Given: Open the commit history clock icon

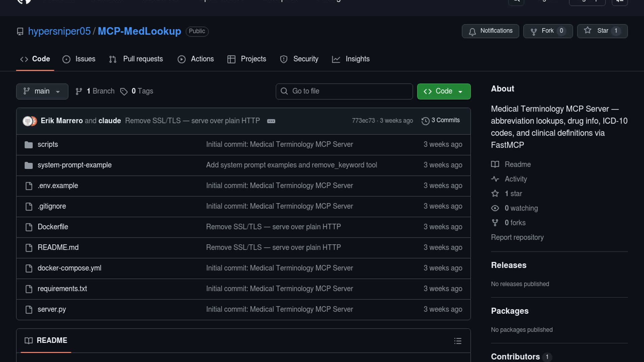Looking at the screenshot, I should pos(425,121).
